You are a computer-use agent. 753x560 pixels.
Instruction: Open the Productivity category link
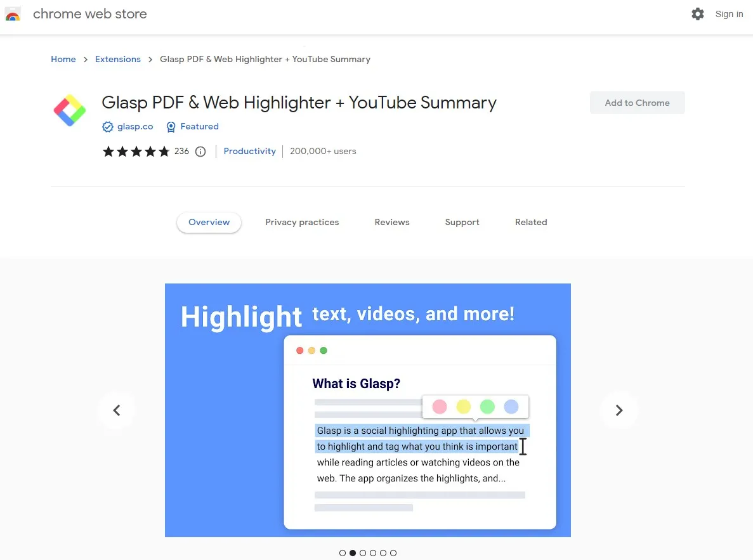point(250,152)
